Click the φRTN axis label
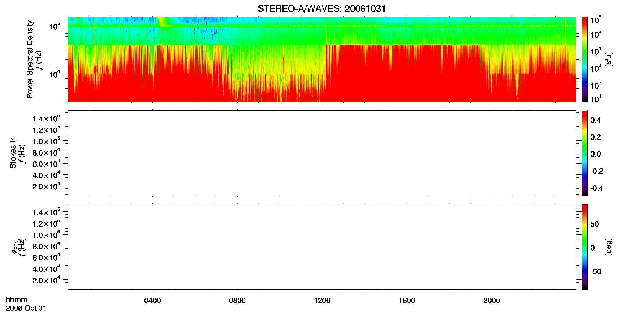Image resolution: width=644 pixels, height=332 pixels. pos(14,247)
